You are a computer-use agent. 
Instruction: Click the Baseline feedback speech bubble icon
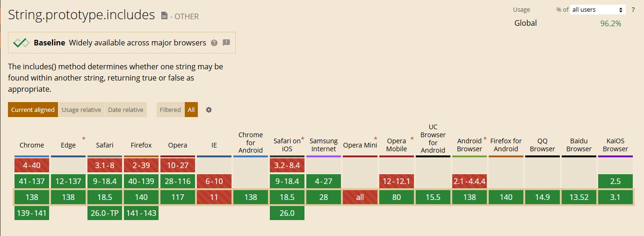226,43
